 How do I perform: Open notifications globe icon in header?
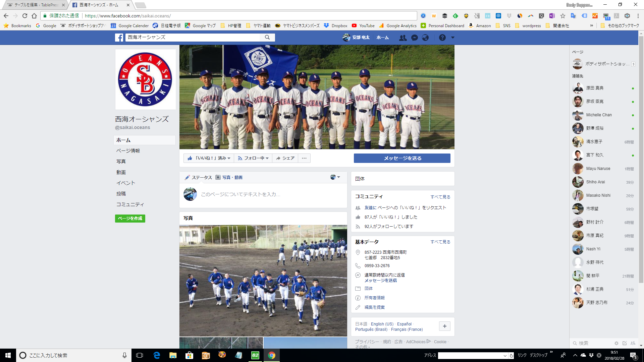tap(425, 38)
